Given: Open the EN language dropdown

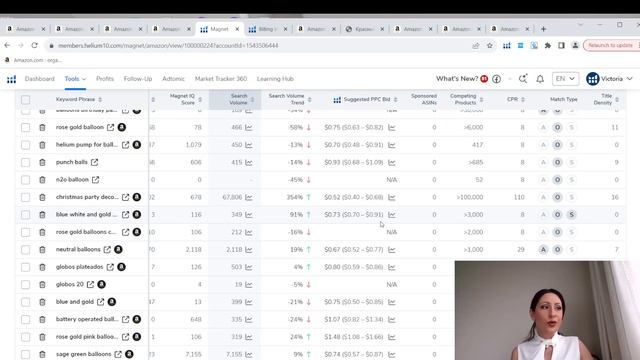Looking at the screenshot, I should tap(565, 79).
